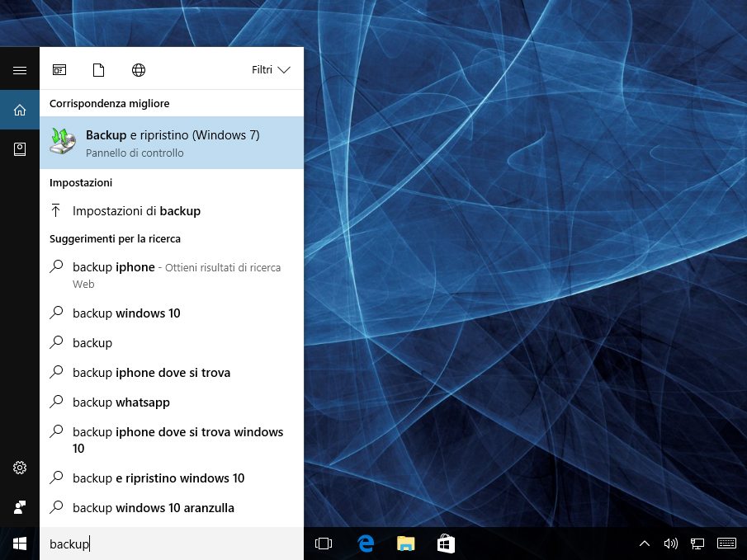Click the search text field containing 'backup'
The height and width of the screenshot is (560, 747).
click(x=172, y=544)
